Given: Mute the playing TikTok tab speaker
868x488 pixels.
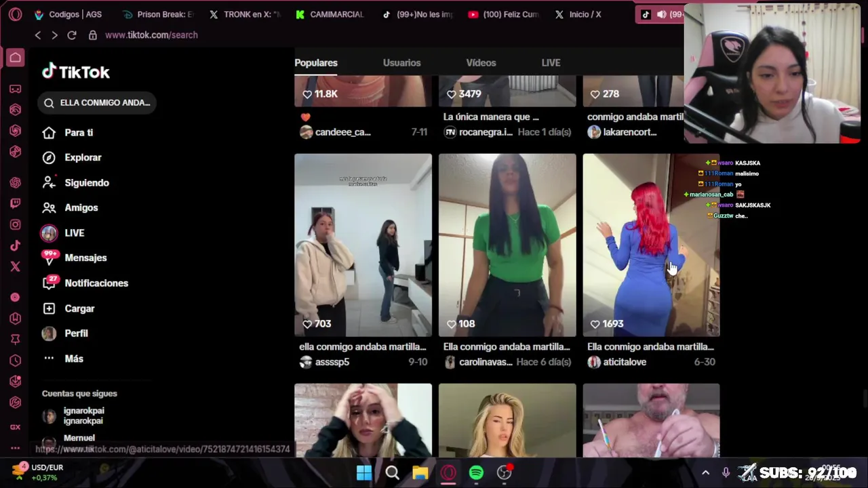Looking at the screenshot, I should (x=661, y=14).
